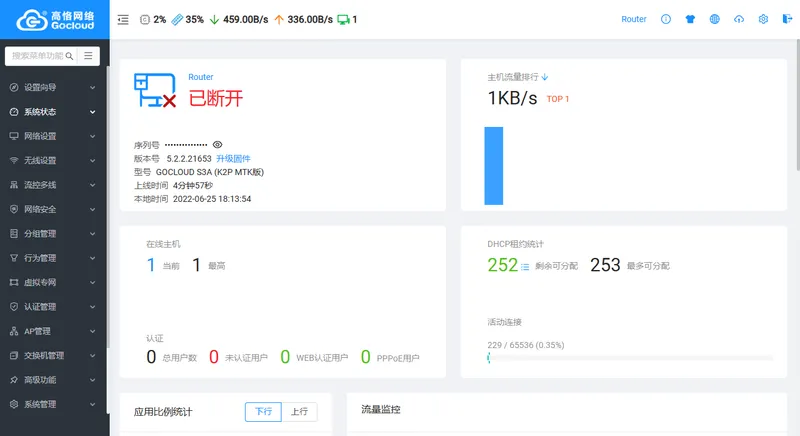Open the 认证管理 menu
Image resolution: width=800 pixels, height=436 pixels.
(x=53, y=306)
